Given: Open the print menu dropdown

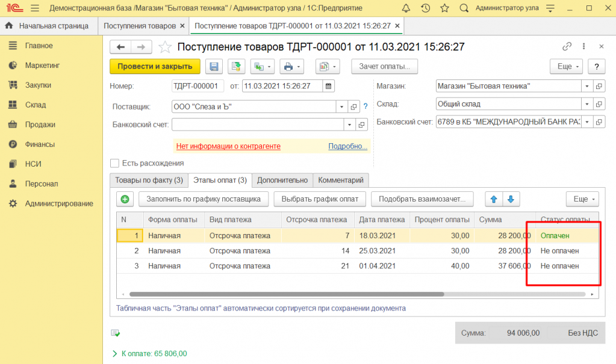Looking at the screenshot, I should 299,67.
